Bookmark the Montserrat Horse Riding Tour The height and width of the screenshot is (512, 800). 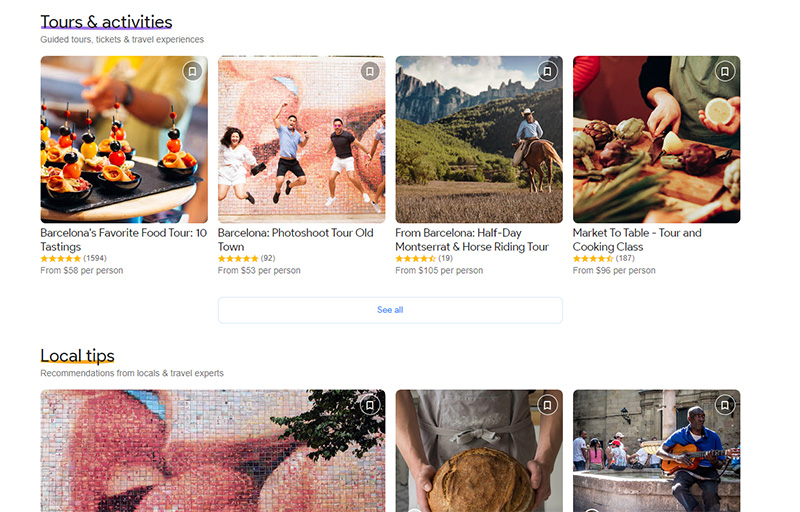click(x=547, y=71)
